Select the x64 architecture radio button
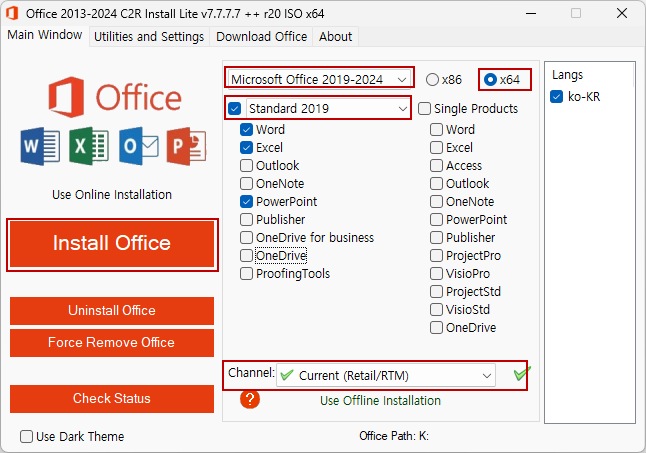 click(x=502, y=79)
